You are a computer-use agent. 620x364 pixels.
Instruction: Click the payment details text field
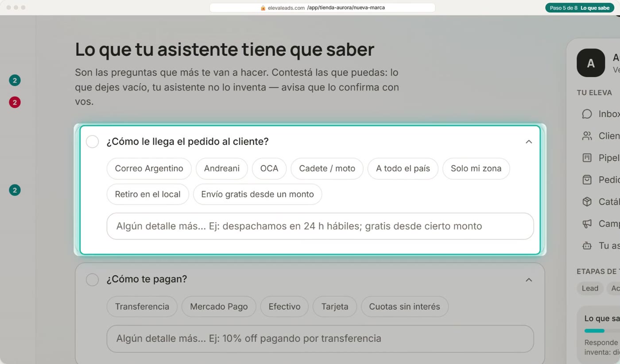coord(320,339)
